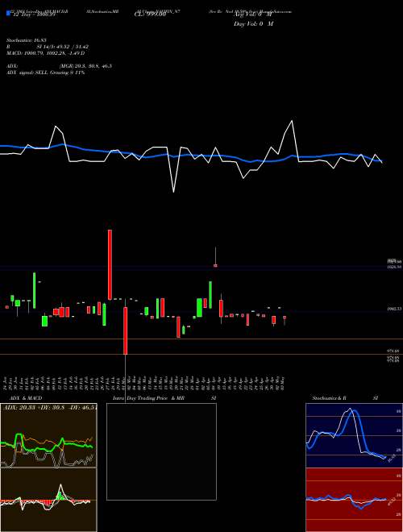Open the MACD histogram chart panel
This screenshot has height=532, width=403.
pos(48,500)
